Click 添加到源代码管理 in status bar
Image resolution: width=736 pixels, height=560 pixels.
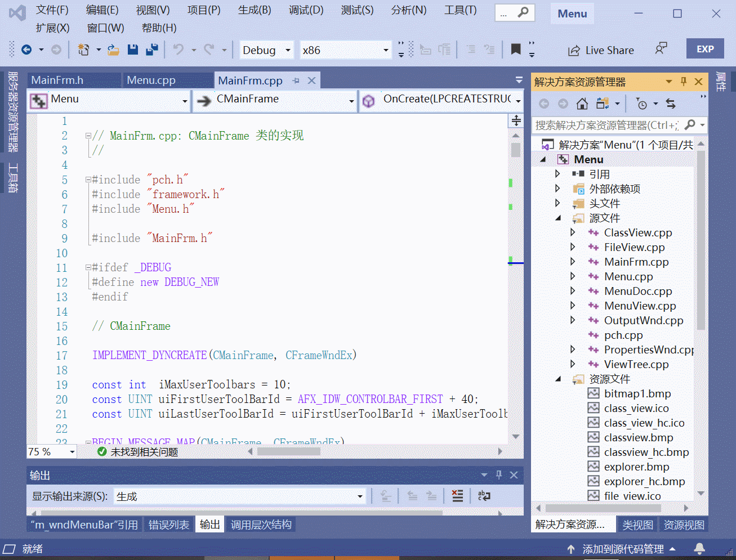pyautogui.click(x=622, y=549)
